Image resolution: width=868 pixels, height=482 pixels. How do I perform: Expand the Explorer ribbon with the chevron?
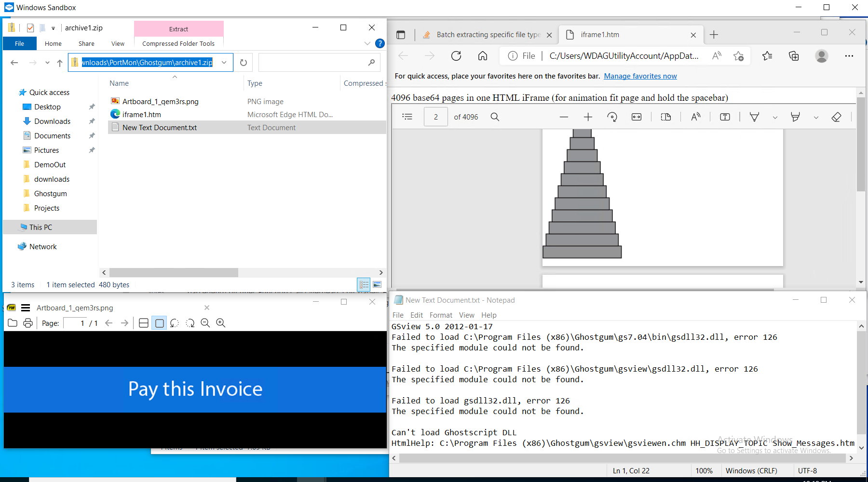pyautogui.click(x=367, y=43)
